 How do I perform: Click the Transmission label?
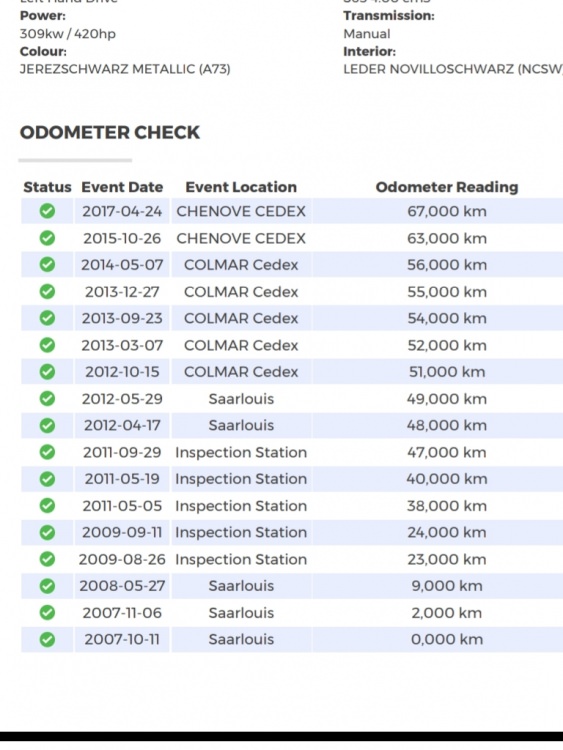tap(389, 16)
